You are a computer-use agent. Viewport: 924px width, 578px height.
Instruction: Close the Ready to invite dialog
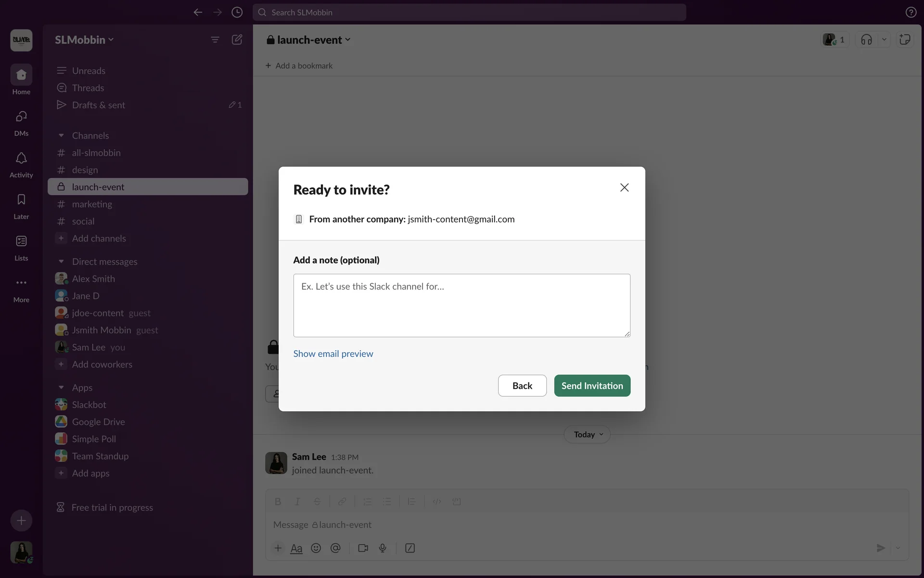coord(624,187)
